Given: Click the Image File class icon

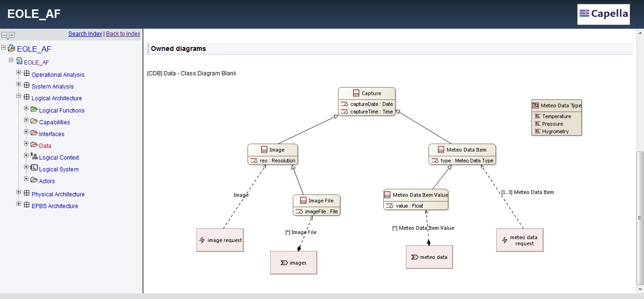Looking at the screenshot, I should [x=303, y=201].
